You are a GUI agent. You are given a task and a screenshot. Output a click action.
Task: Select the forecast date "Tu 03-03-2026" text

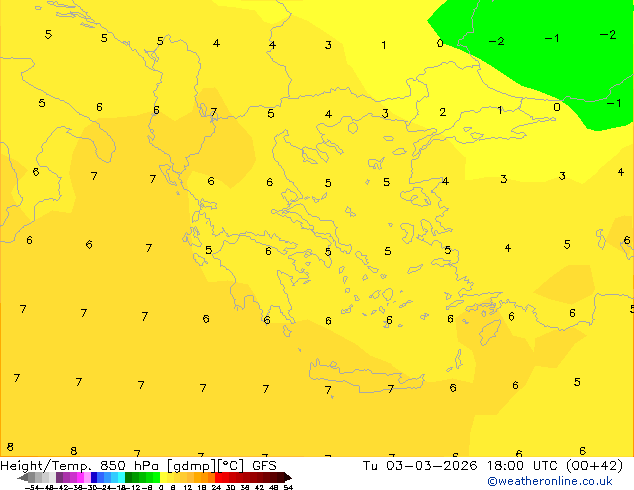420,466
